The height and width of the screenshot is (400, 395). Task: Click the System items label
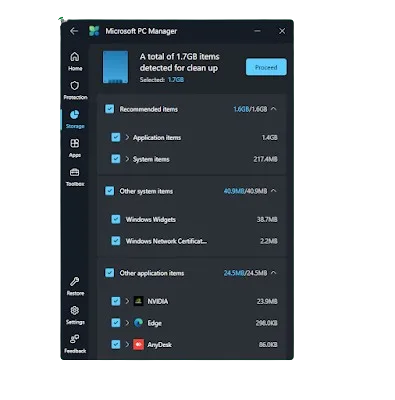click(151, 159)
